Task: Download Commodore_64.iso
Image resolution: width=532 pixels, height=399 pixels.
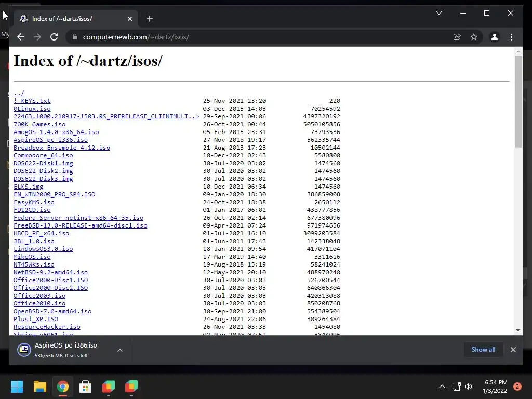Action: click(43, 155)
